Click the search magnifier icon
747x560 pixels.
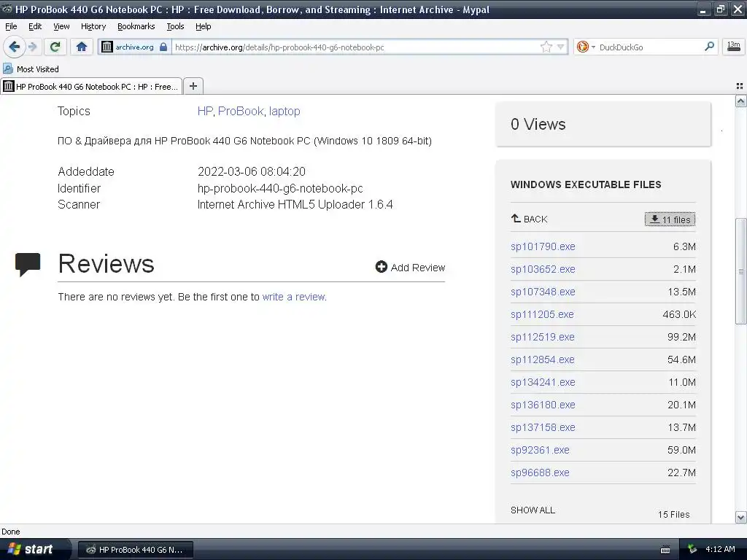pos(709,47)
